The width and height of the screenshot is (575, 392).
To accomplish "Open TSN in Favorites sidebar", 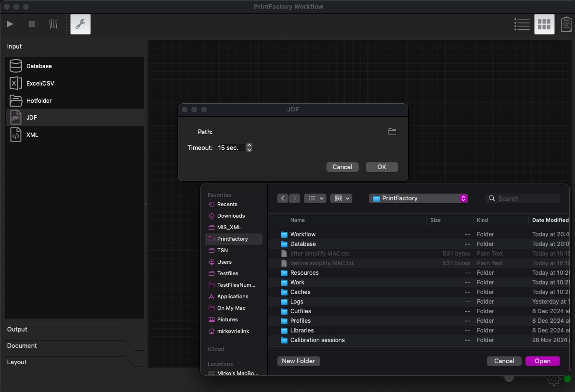I will [234, 250].
